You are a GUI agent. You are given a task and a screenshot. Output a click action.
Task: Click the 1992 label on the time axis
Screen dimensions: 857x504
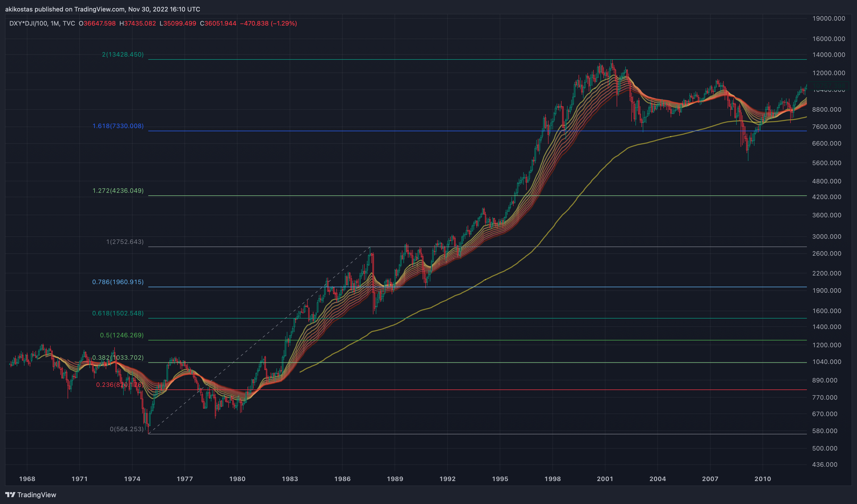(448, 479)
